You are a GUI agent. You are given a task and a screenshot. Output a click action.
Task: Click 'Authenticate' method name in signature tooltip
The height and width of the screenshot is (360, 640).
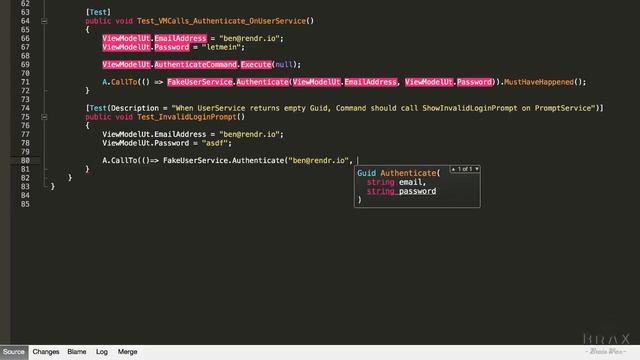(x=408, y=173)
